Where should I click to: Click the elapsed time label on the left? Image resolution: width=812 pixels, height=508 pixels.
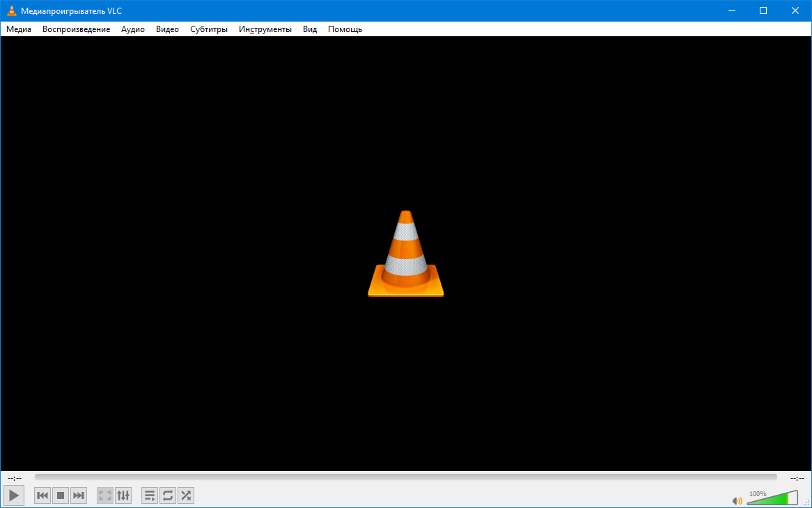[15, 477]
